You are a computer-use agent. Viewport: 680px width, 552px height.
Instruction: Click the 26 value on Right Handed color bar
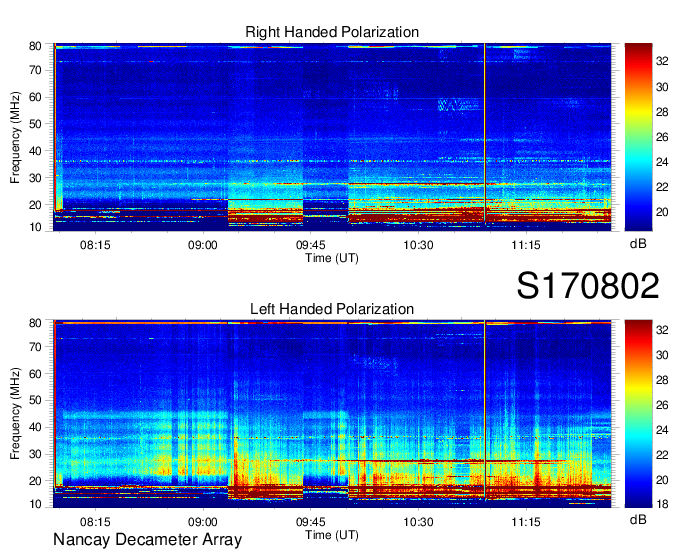(662, 137)
